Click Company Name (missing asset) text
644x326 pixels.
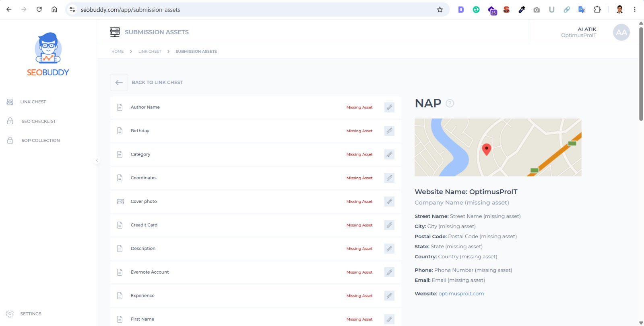[x=462, y=203]
